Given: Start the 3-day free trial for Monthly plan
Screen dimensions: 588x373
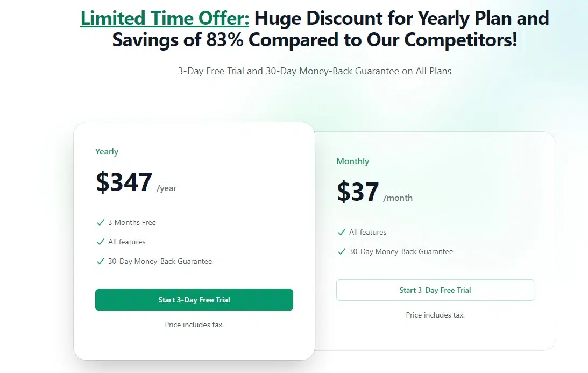Looking at the screenshot, I should 435,290.
